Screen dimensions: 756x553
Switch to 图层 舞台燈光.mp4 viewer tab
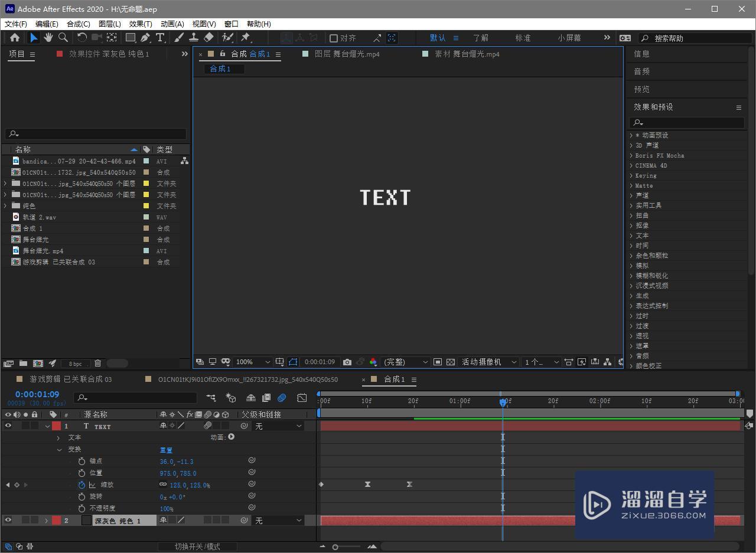[347, 54]
